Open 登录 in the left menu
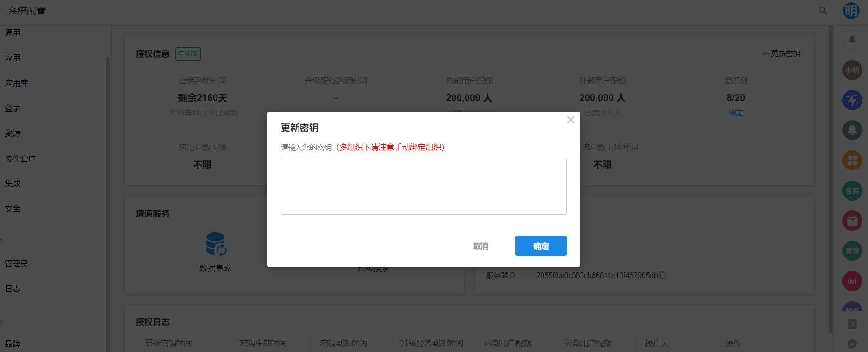Image resolution: width=868 pixels, height=352 pixels. coord(13,108)
